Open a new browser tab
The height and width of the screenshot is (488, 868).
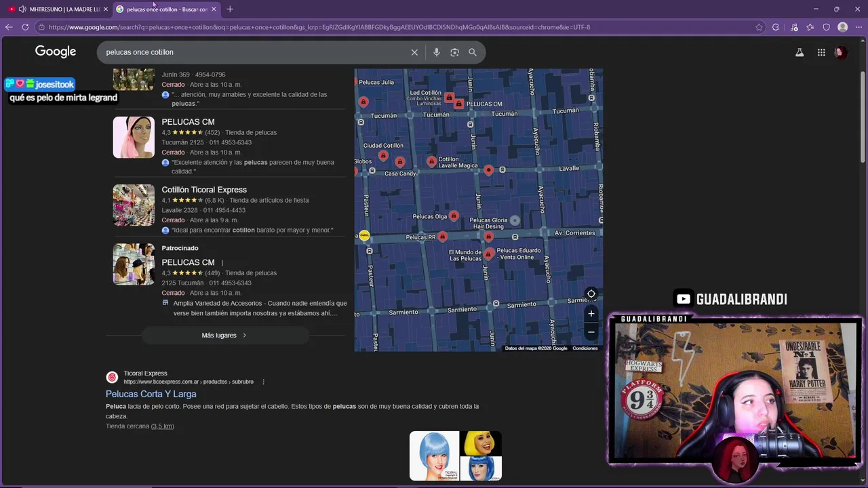tap(230, 9)
